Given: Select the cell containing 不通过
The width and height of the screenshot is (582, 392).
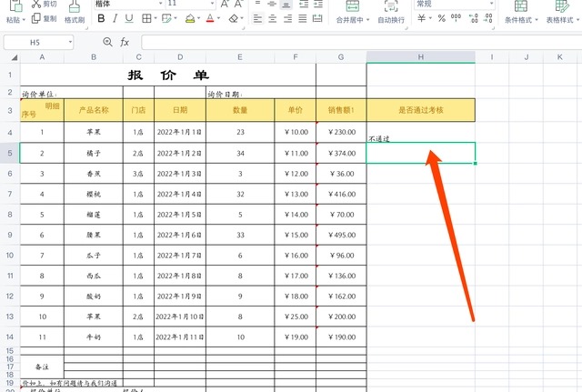Looking at the screenshot, I should (420, 132).
